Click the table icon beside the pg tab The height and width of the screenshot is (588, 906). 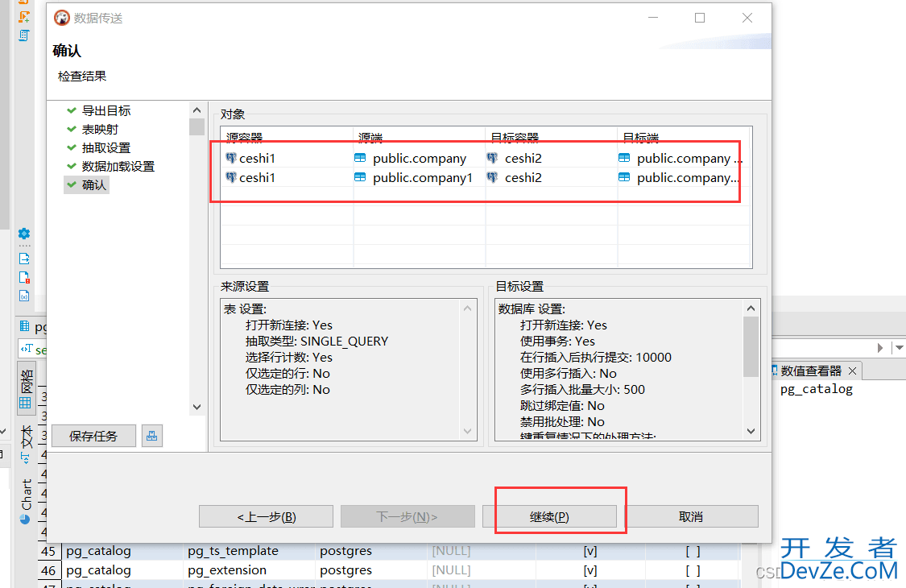25,326
